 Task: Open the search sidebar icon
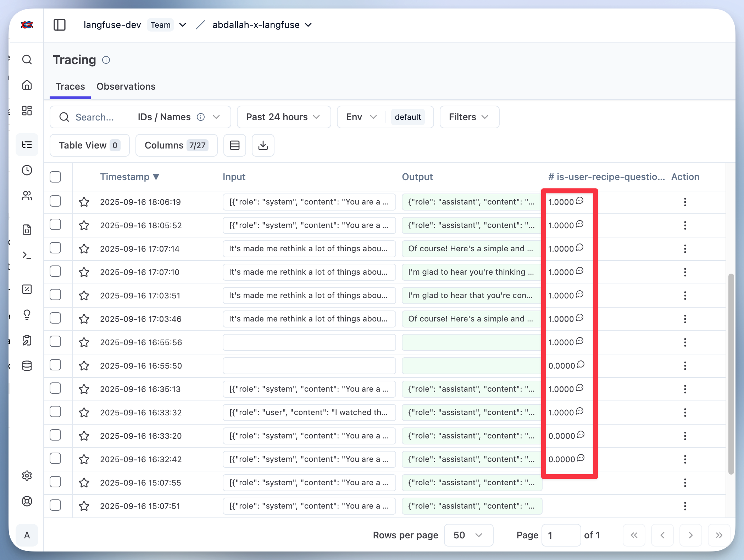click(27, 60)
